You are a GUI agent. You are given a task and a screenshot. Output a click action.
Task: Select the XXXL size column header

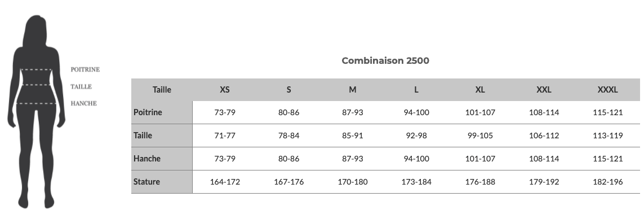(607, 90)
